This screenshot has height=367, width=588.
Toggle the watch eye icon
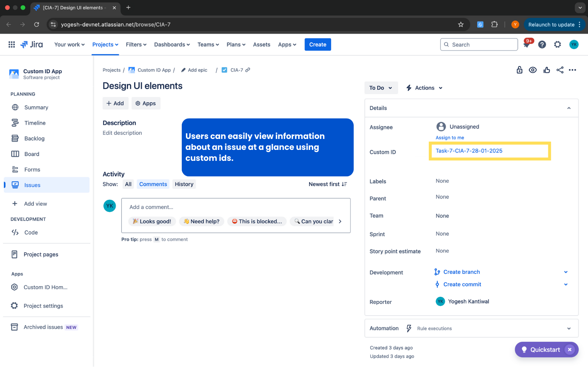533,70
